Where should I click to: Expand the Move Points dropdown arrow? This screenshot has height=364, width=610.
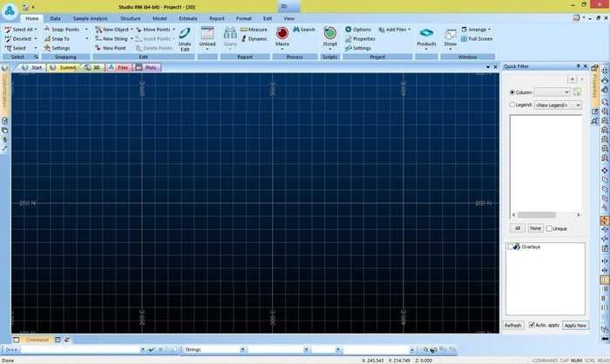click(x=173, y=30)
